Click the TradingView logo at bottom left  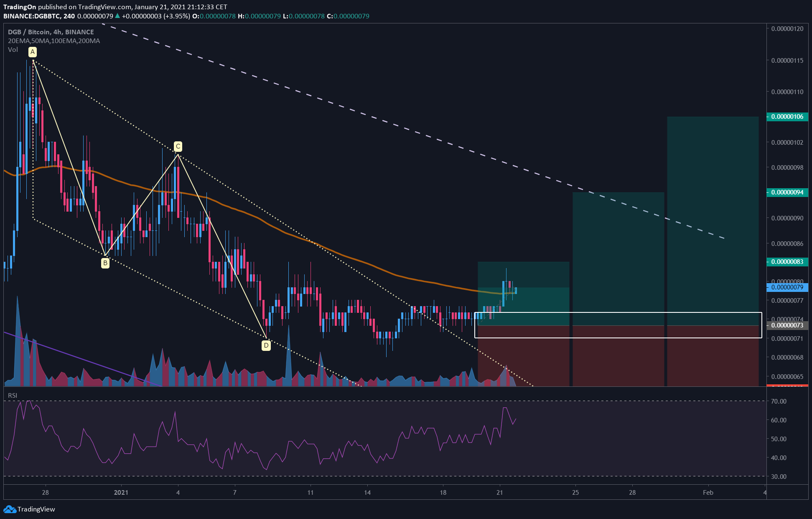[x=29, y=509]
